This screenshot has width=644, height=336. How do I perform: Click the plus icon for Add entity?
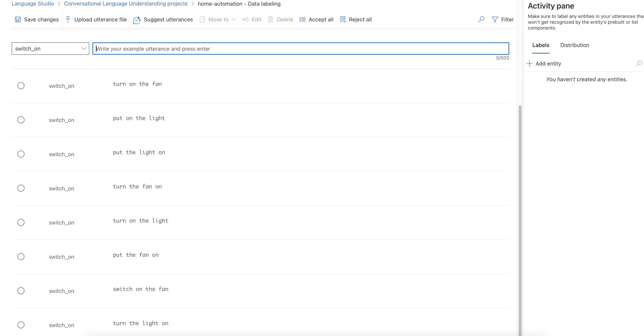[x=529, y=64]
